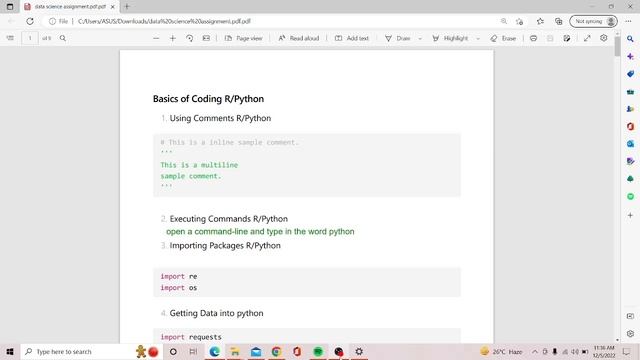Activate the Highlight tool

click(450, 38)
